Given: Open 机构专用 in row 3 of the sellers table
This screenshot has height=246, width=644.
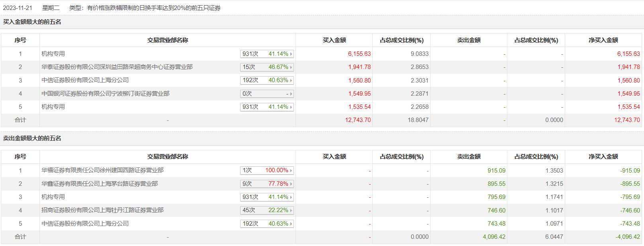Looking at the screenshot, I should 53,197.
